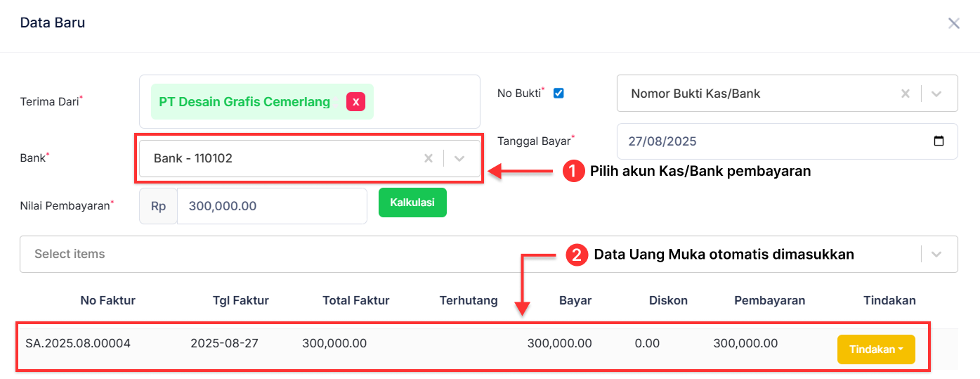This screenshot has height=379, width=980.
Task: Select Diskon value 0.00
Action: tap(647, 343)
